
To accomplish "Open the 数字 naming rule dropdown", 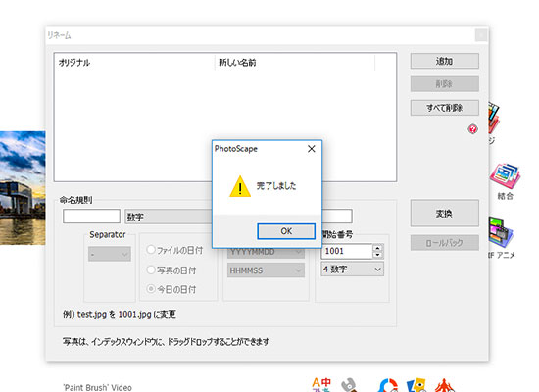I will [x=169, y=217].
